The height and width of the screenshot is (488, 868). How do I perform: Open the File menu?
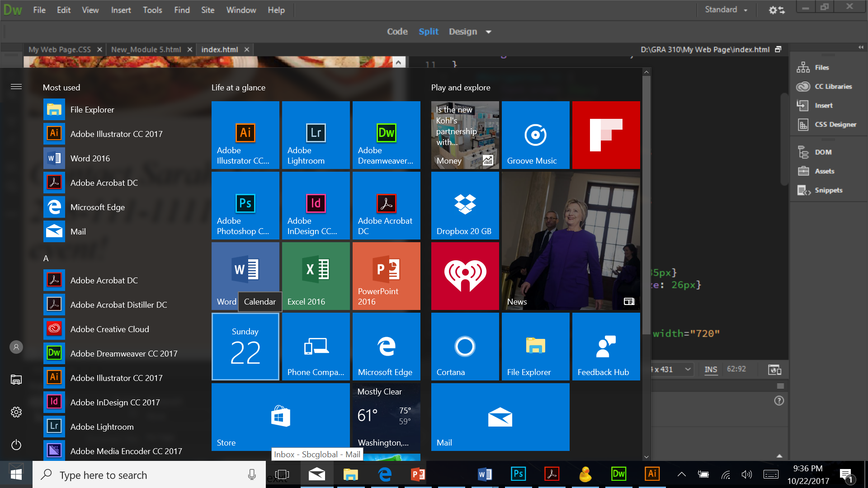coord(39,10)
